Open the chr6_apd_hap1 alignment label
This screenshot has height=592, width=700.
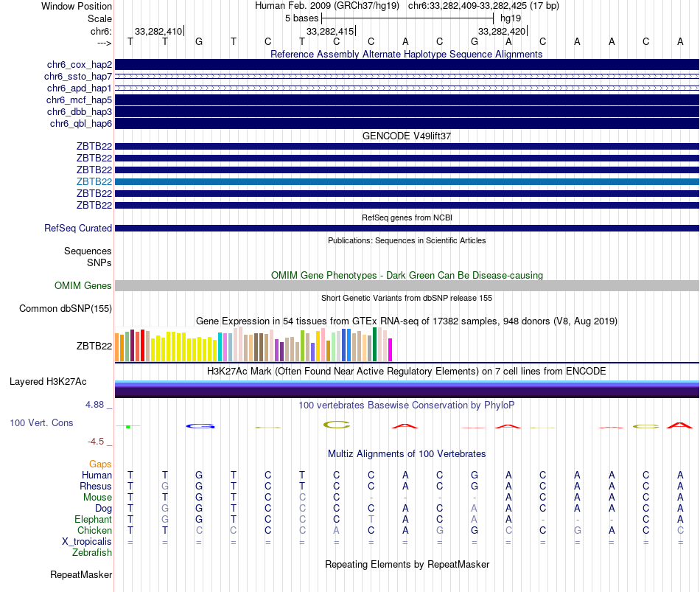tap(80, 88)
